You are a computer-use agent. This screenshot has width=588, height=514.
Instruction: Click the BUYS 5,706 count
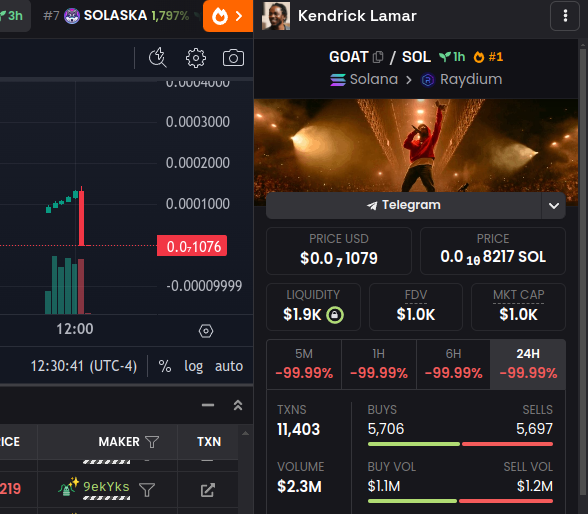click(386, 429)
